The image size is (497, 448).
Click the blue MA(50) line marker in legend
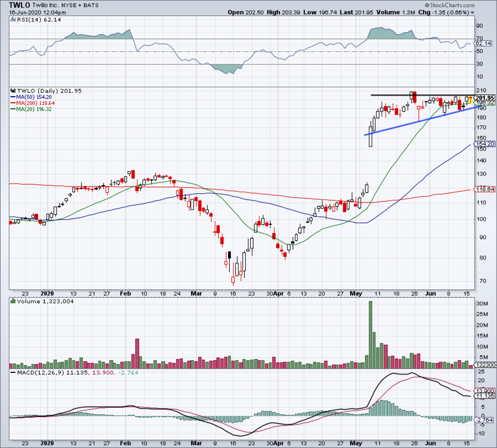pyautogui.click(x=13, y=97)
